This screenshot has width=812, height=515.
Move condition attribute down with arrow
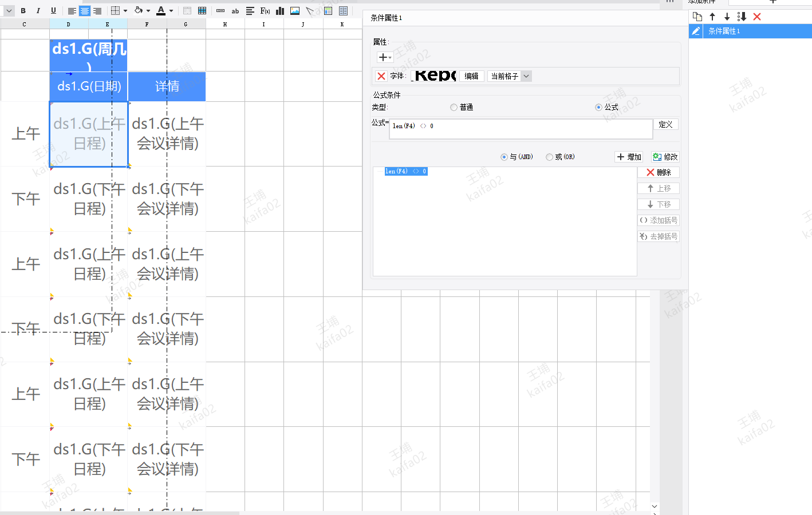click(x=727, y=17)
